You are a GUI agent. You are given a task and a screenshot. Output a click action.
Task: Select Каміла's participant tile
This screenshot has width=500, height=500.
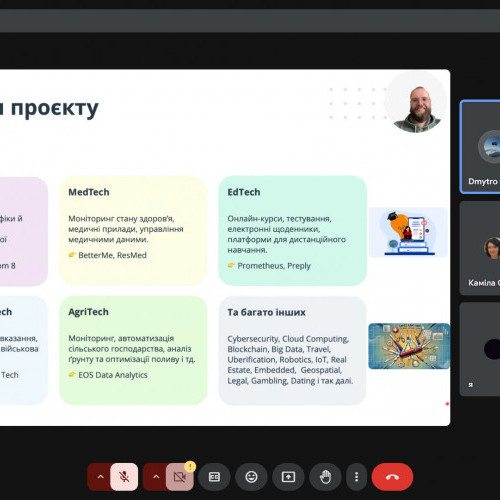coord(480,248)
